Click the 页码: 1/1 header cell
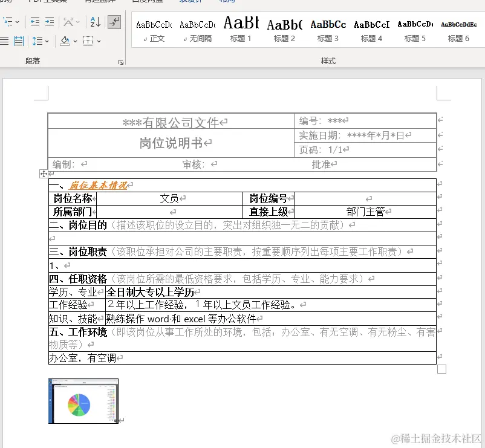 [365, 150]
